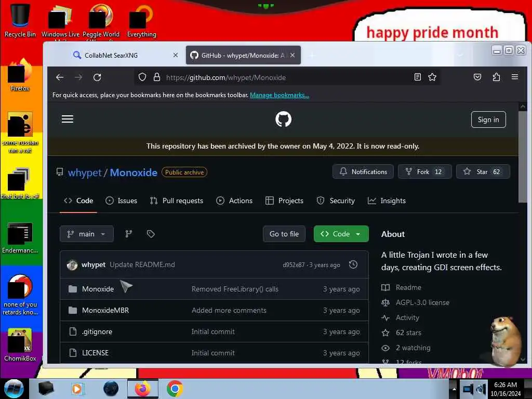Close the GitHub Monoxide tab
The height and width of the screenshot is (399, 532).
292,55
